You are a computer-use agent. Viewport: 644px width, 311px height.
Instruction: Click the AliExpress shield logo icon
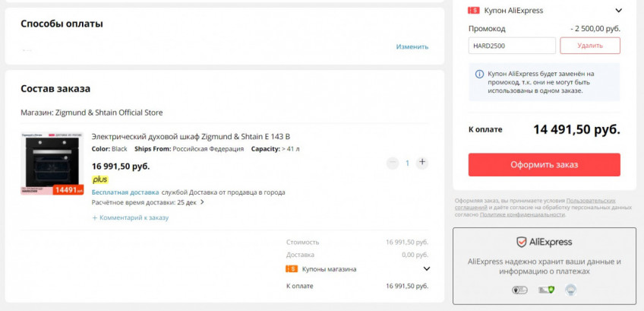pyautogui.click(x=522, y=242)
